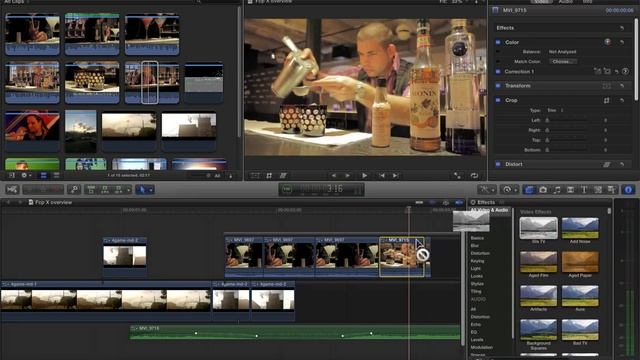Screen dimensions: 640x360
Task: Toggle loop playback in viewer
Action: point(474,176)
